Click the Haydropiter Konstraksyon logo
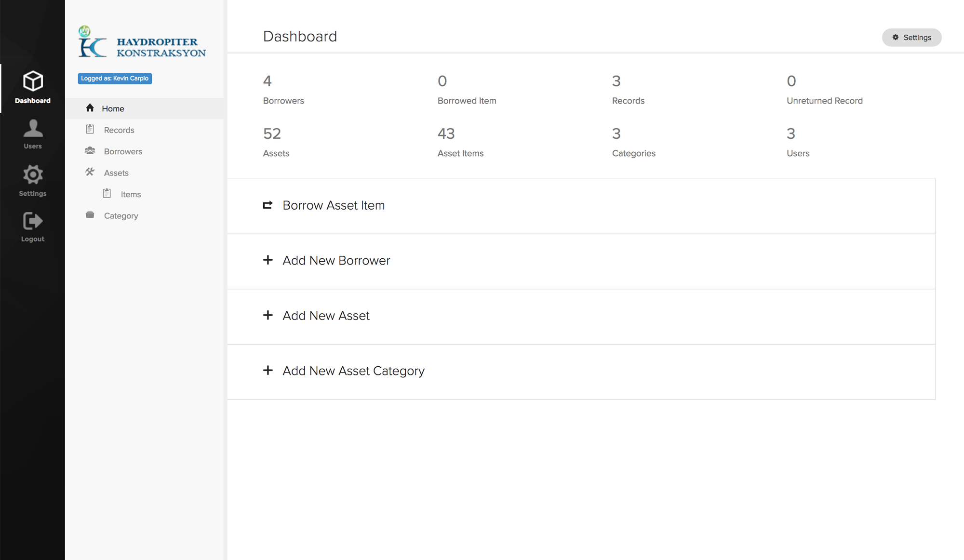The image size is (964, 560). [142, 43]
